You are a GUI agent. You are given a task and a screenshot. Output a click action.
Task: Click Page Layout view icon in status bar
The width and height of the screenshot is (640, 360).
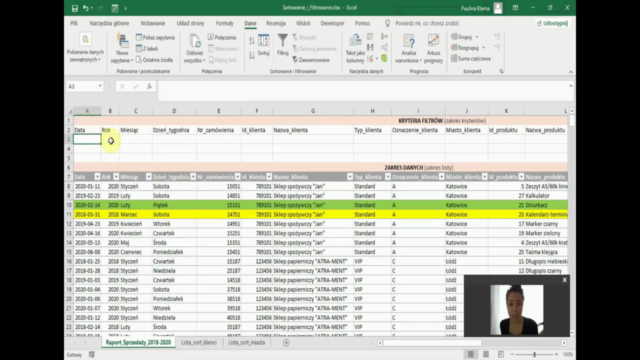pos(486,354)
